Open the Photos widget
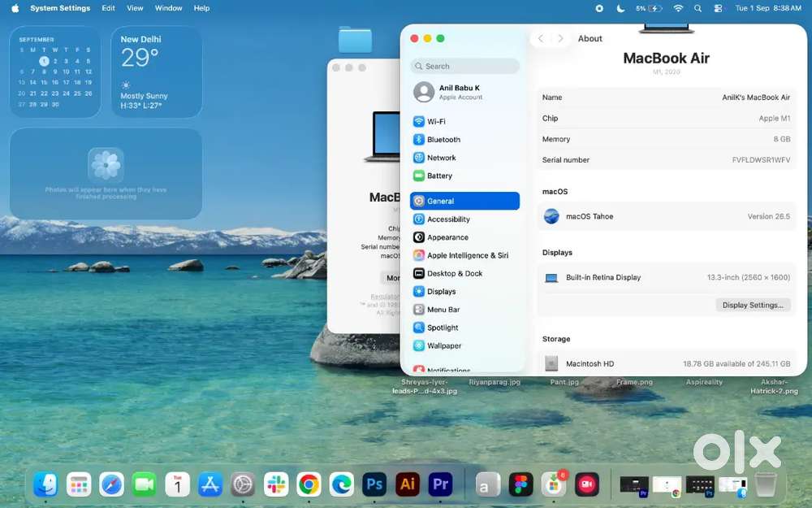The width and height of the screenshot is (812, 508). 106,174
